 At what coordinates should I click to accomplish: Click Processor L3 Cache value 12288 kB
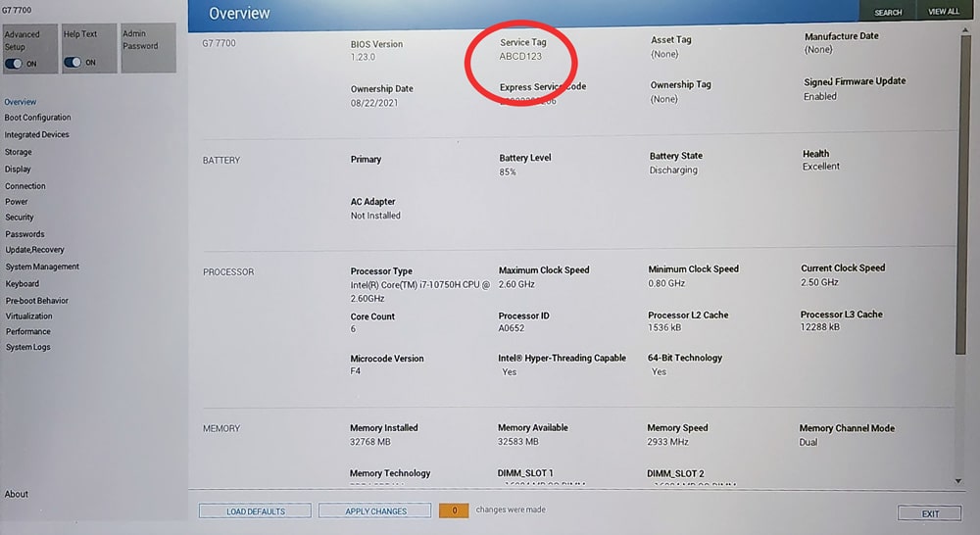(820, 327)
